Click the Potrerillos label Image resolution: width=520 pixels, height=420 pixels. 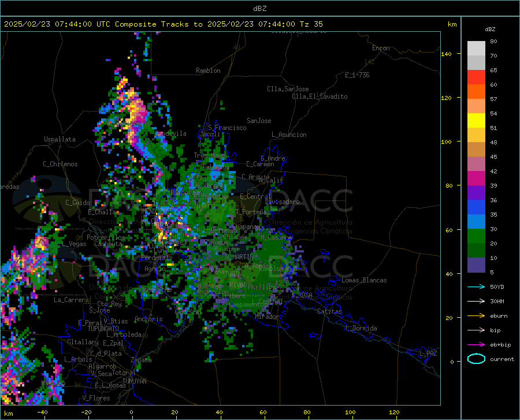click(106, 237)
